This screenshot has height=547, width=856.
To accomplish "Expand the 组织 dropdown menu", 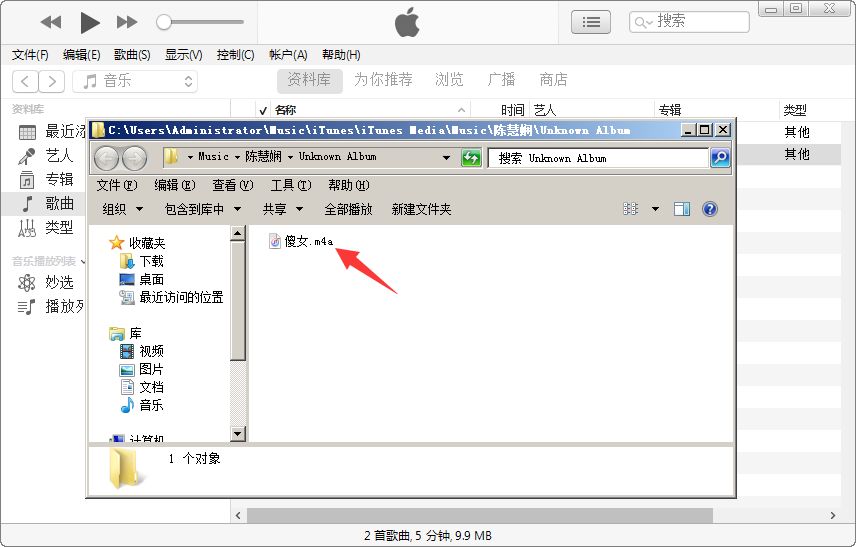I will (123, 209).
